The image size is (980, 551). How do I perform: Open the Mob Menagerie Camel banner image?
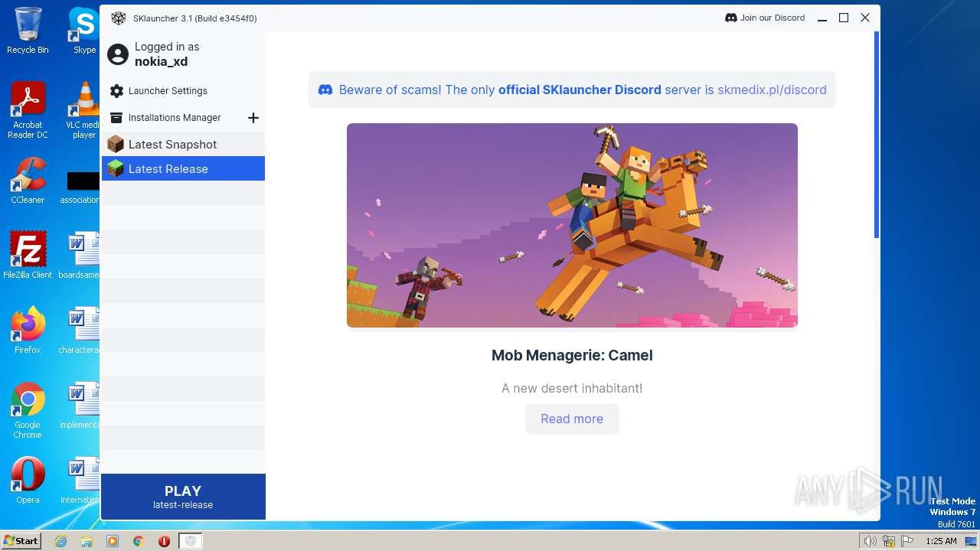[x=572, y=225]
